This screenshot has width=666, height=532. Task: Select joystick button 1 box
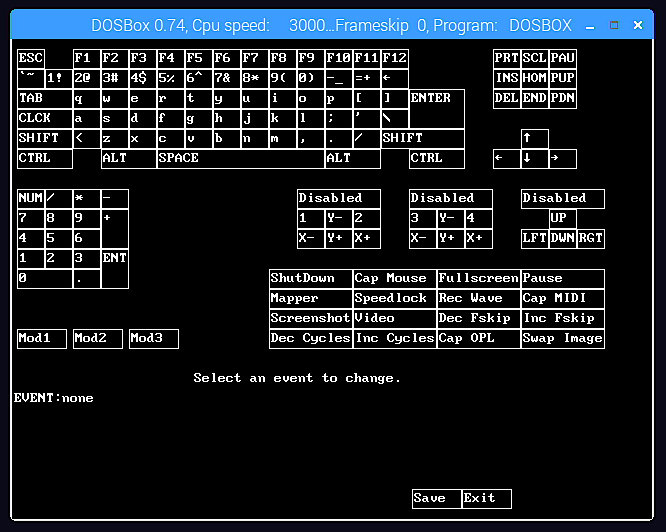(x=311, y=219)
